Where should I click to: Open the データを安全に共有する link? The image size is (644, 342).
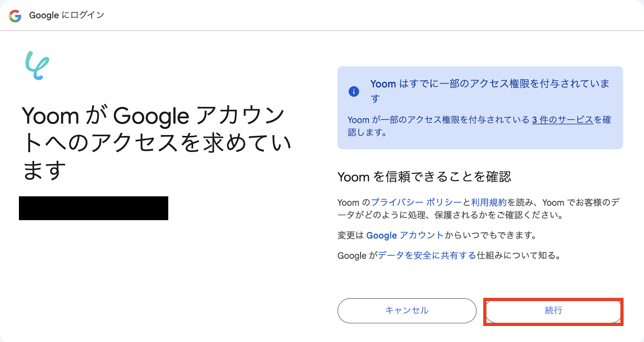tap(427, 255)
